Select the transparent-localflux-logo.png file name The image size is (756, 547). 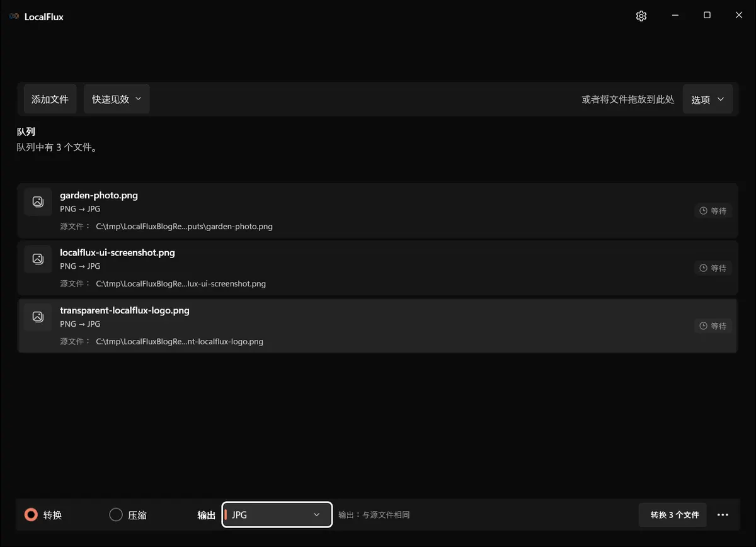coord(125,310)
